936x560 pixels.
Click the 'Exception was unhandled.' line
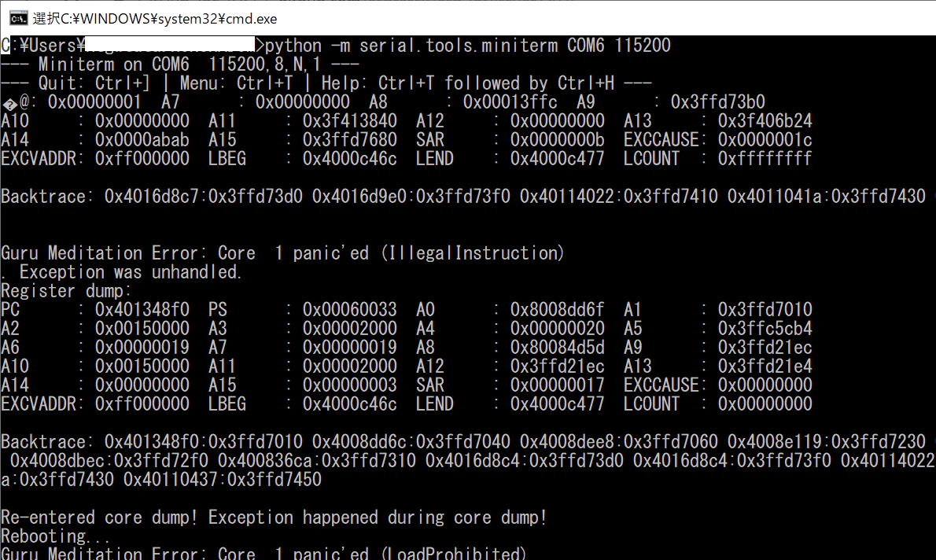(x=130, y=272)
